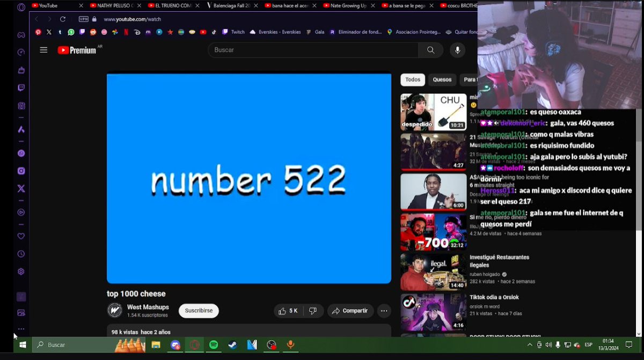The image size is (644, 360).
Task: Open File Explorer from the taskbar
Action: (156, 345)
